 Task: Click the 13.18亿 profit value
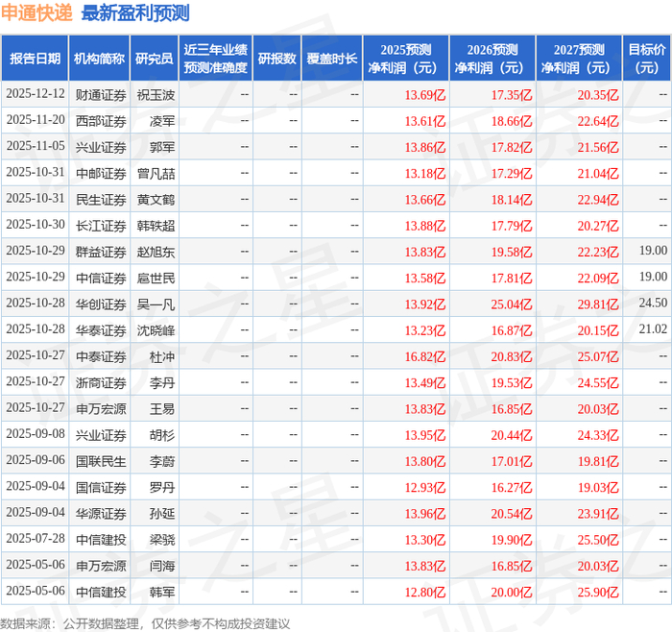tap(424, 173)
